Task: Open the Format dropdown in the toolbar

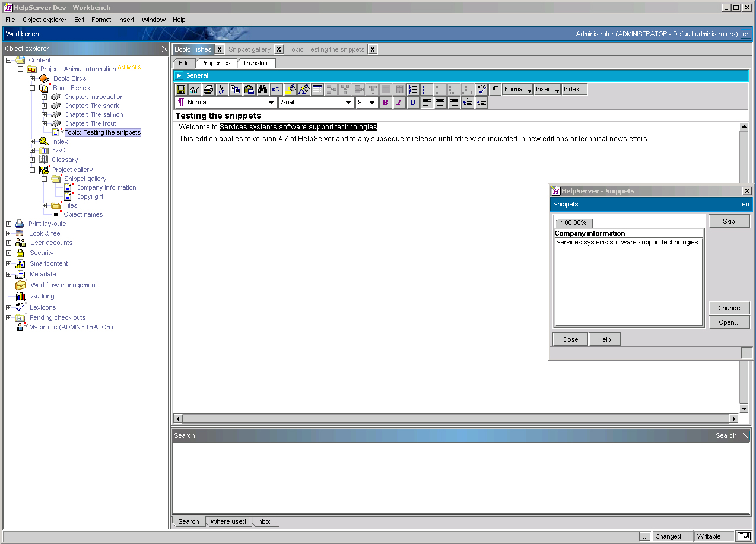Action: pyautogui.click(x=517, y=90)
